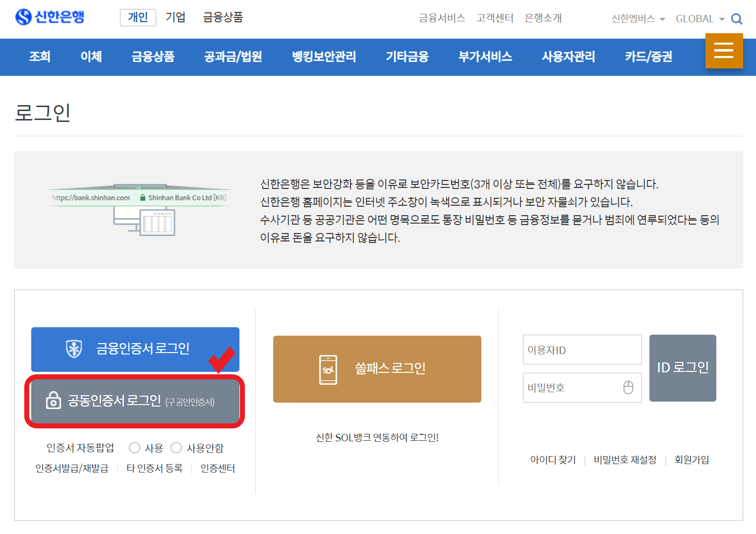
Task: Open 아이디 찾기 link
Action: [553, 460]
